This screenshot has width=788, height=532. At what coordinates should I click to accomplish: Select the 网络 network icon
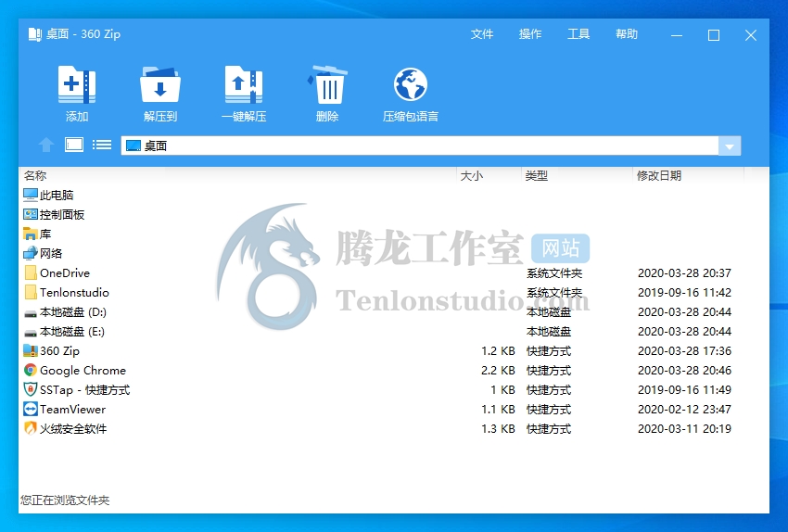(x=31, y=253)
